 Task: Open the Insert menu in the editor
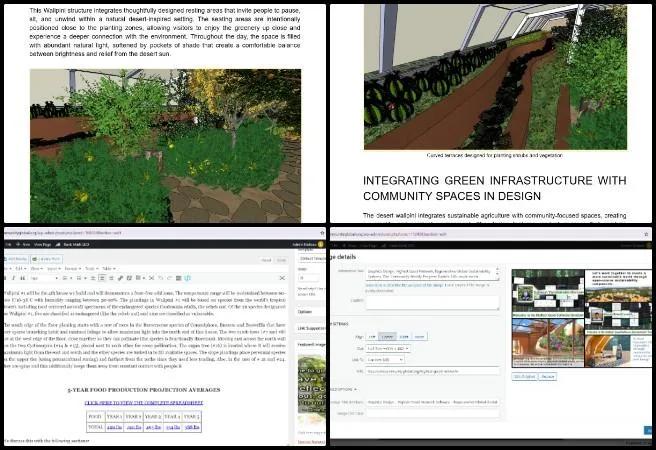pyautogui.click(x=54, y=268)
